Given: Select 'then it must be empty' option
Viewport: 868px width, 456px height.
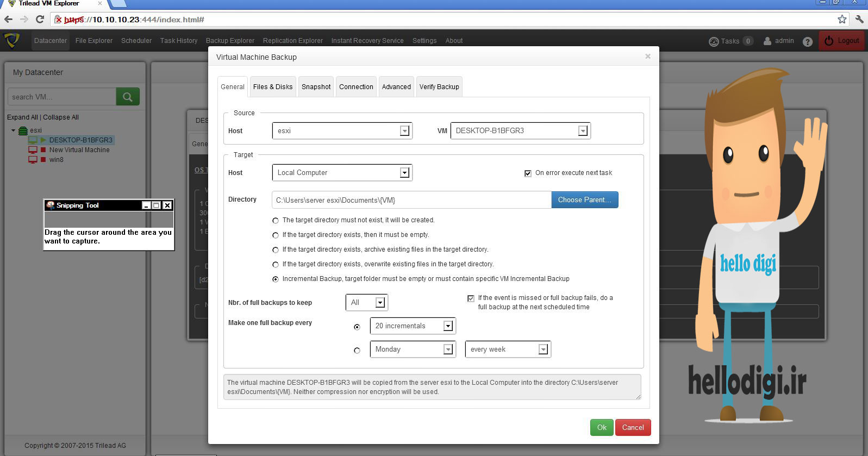Looking at the screenshot, I should (x=276, y=235).
